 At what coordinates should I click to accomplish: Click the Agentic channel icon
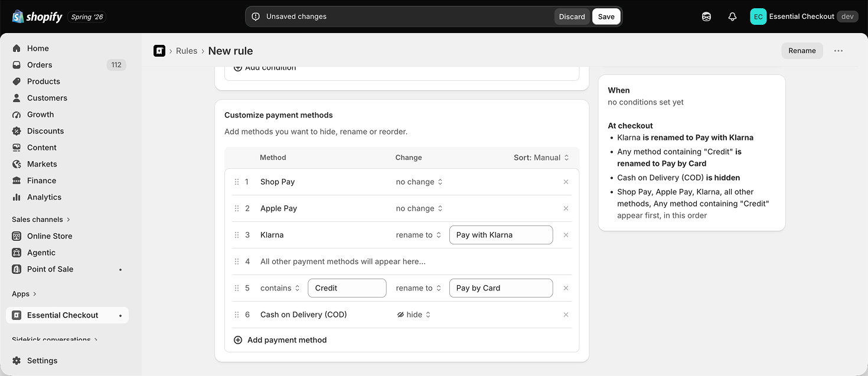pos(17,253)
